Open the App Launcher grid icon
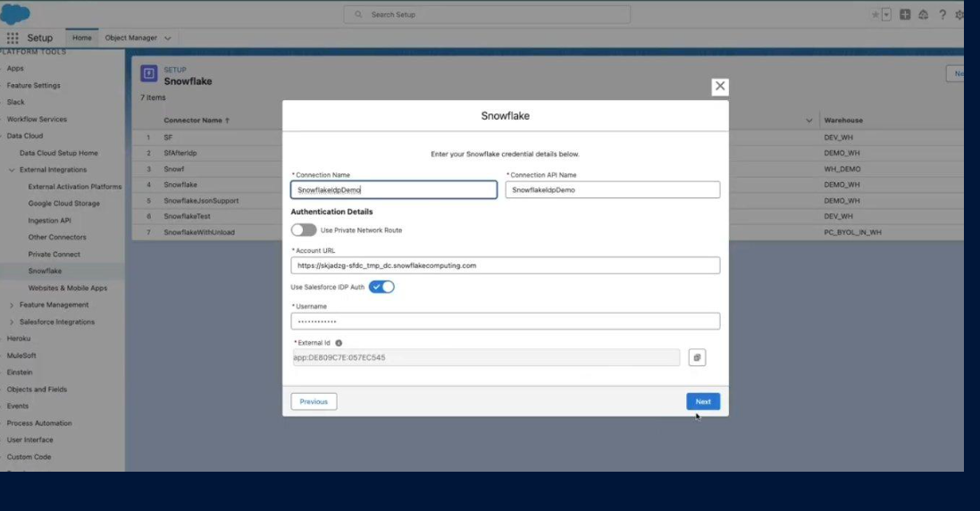The height and width of the screenshot is (511, 980). (13, 38)
